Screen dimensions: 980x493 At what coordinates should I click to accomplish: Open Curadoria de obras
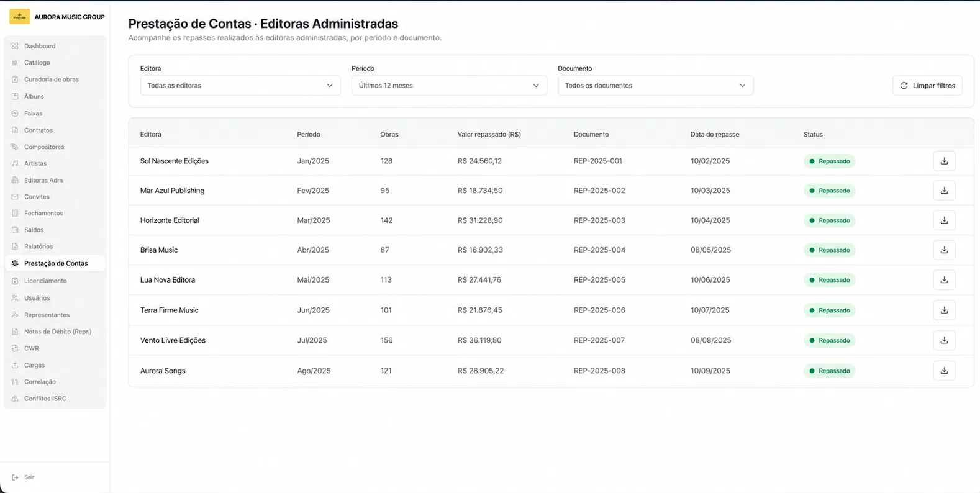pyautogui.click(x=55, y=79)
